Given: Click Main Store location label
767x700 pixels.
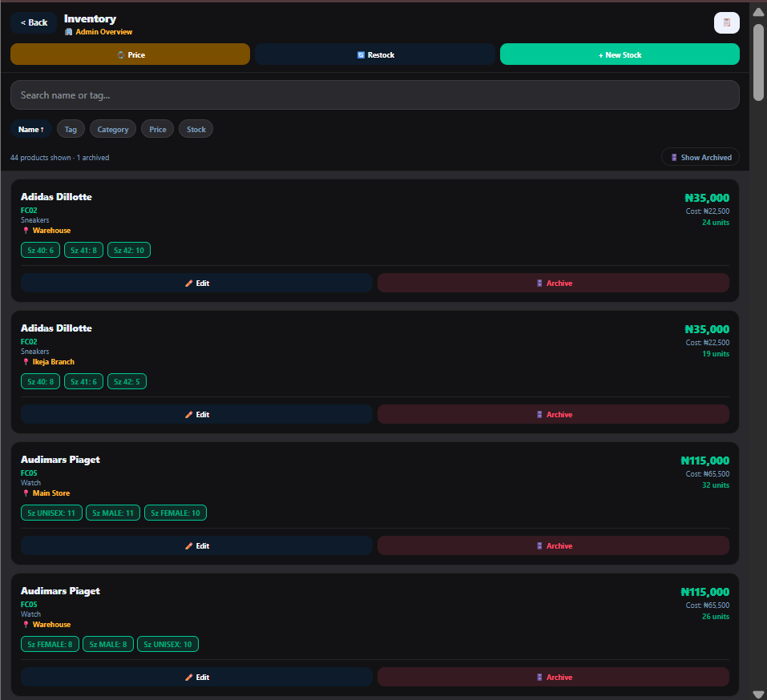Looking at the screenshot, I should pyautogui.click(x=51, y=493).
